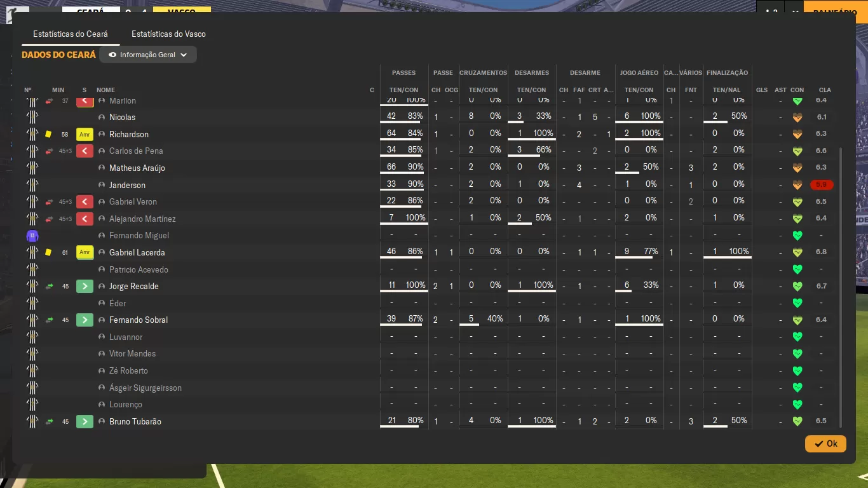
Task: Click Janderson's orange condition heart
Action: pyautogui.click(x=797, y=185)
